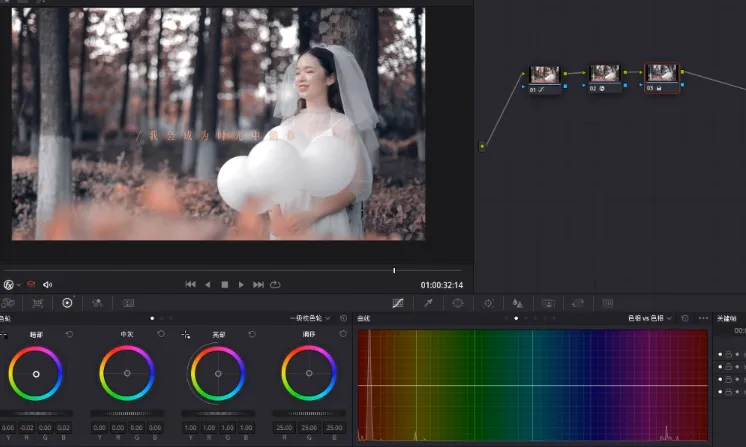
Task: Reset the 暗部 lift color wheel
Action: (69, 334)
